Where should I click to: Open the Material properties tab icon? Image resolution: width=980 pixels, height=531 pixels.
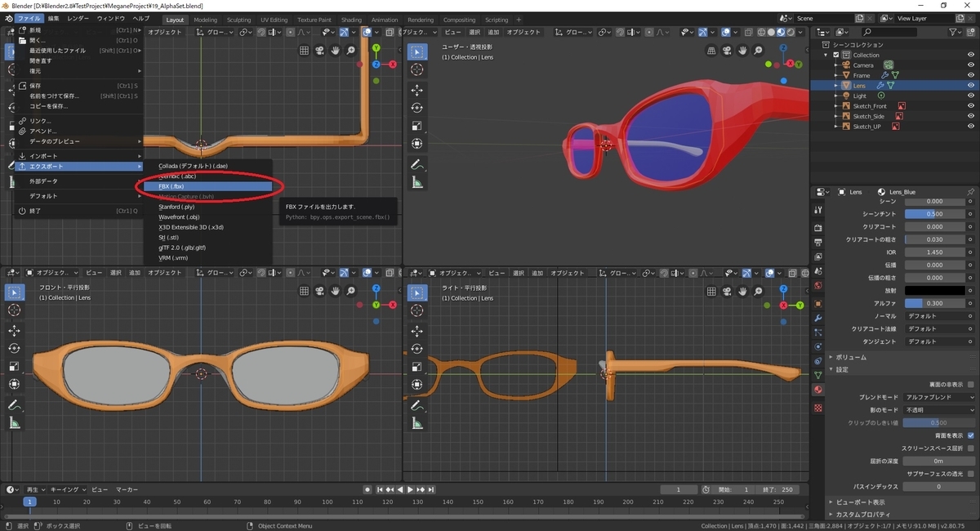click(x=818, y=390)
